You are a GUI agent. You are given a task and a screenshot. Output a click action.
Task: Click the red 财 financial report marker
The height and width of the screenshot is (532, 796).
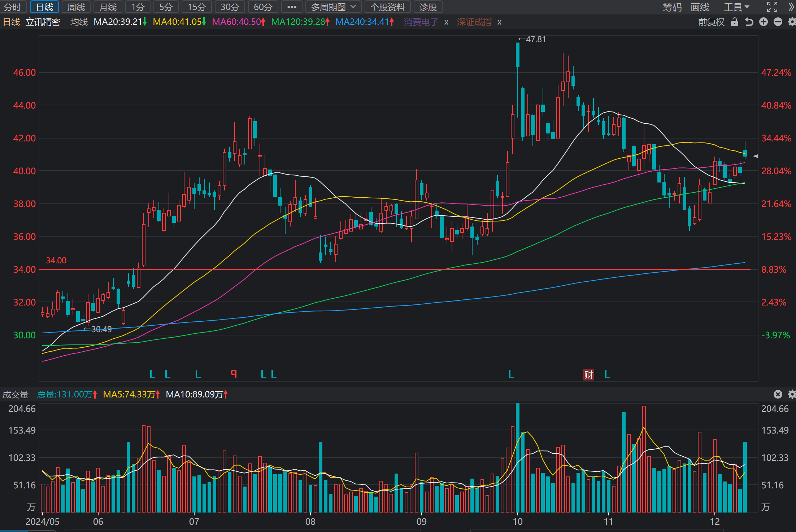pos(588,375)
